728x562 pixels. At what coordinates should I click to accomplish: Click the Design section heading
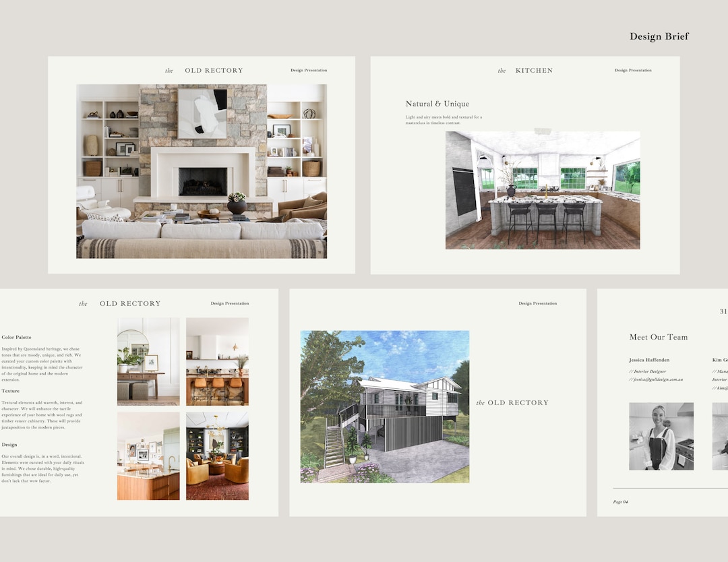(x=8, y=444)
